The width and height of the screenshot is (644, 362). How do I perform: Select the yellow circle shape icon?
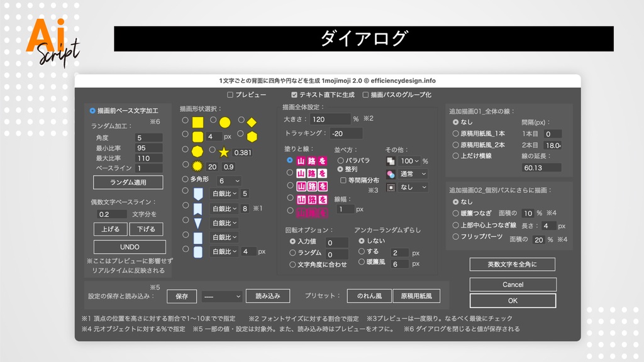pyautogui.click(x=225, y=121)
